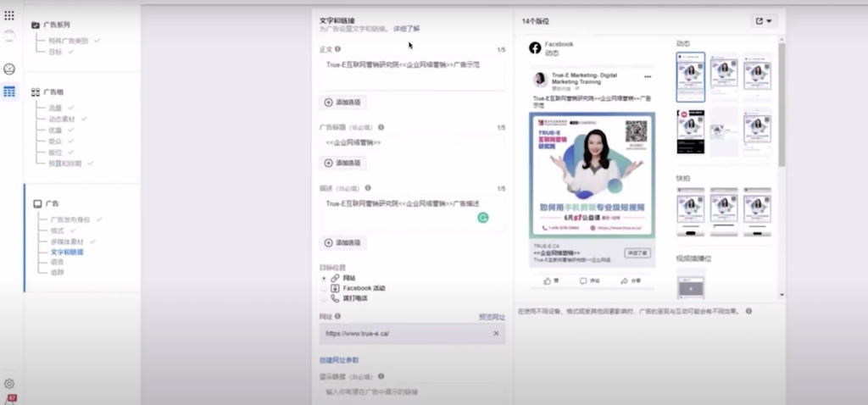
Task: Select first highlighted feed placement thumbnail
Action: tap(690, 77)
